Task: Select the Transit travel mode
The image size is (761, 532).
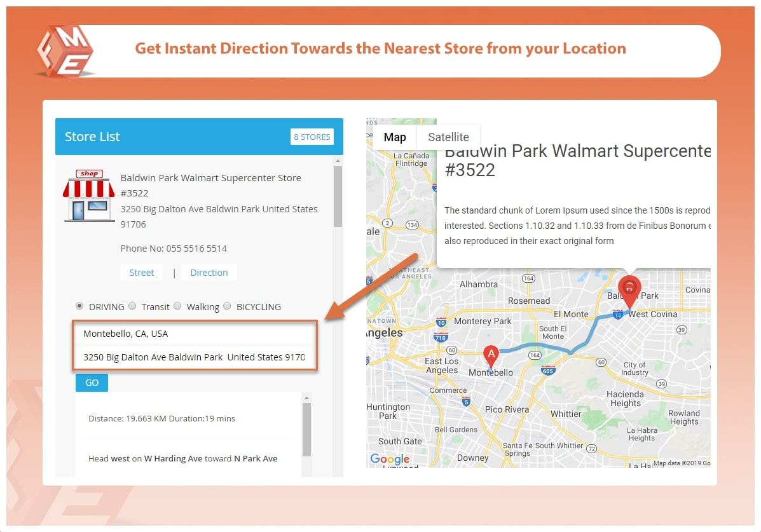Action: pos(132,306)
